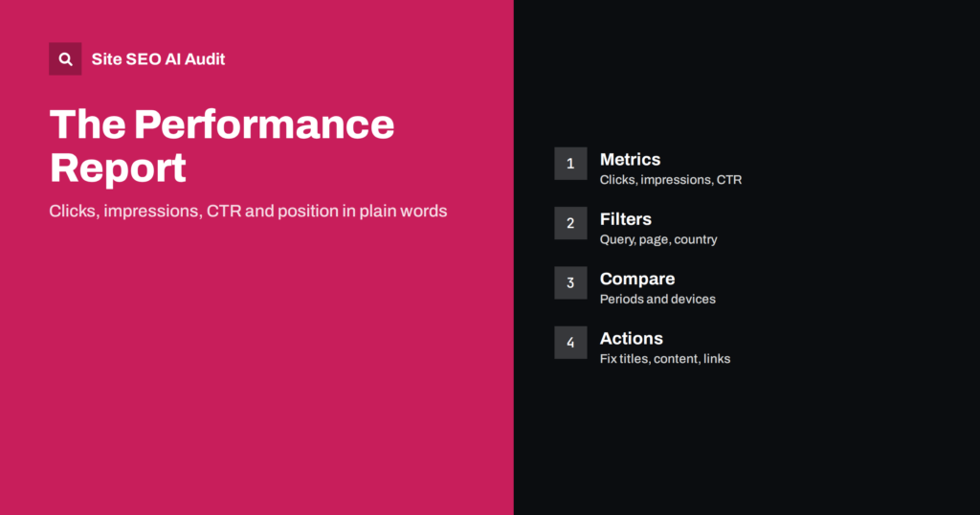Viewport: 980px width, 515px height.
Task: Select the 'Fix titles, content, links' line
Action: (665, 359)
